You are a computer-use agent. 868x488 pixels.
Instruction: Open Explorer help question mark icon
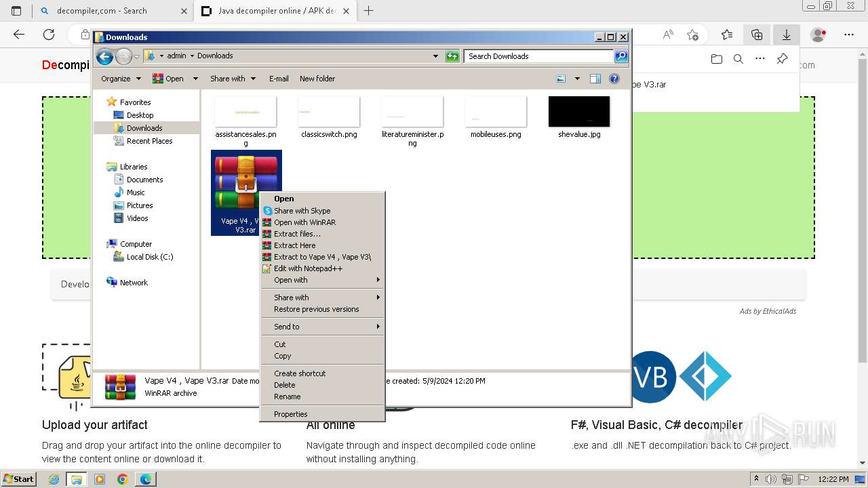tap(614, 79)
